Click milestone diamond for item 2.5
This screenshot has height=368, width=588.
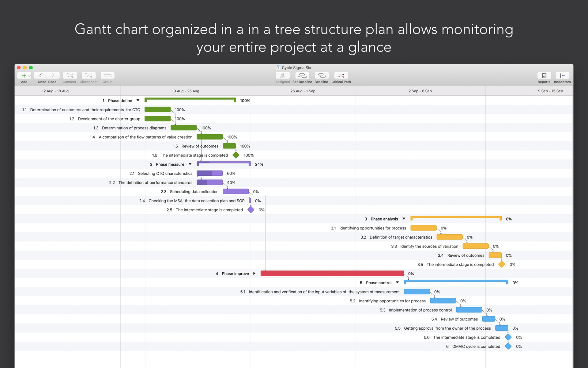(250, 209)
